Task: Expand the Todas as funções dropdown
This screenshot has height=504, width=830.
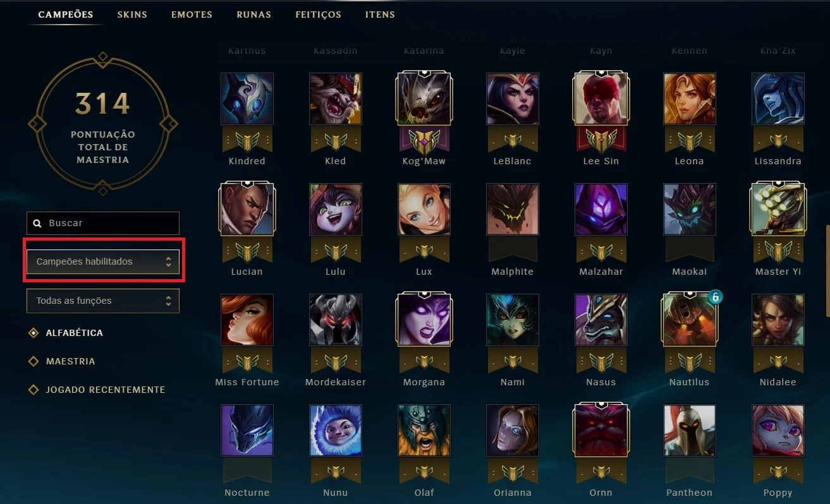Action: 103,301
